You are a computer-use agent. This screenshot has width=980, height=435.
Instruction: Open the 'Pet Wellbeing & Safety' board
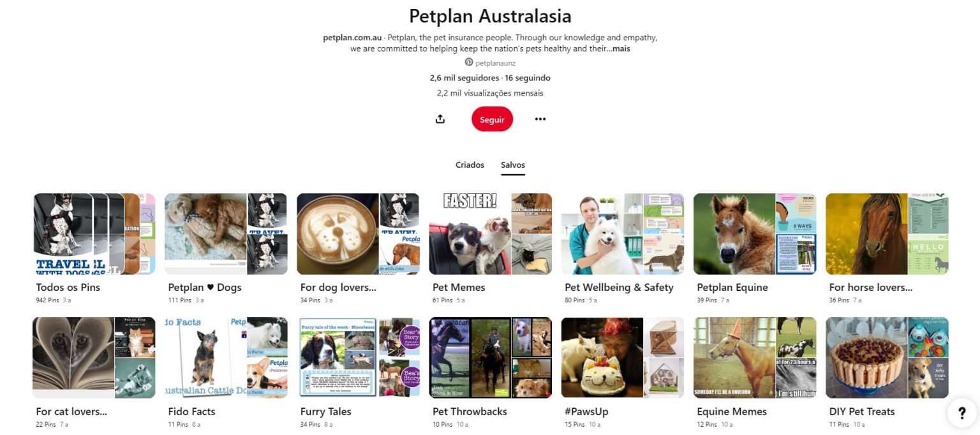pos(622,234)
